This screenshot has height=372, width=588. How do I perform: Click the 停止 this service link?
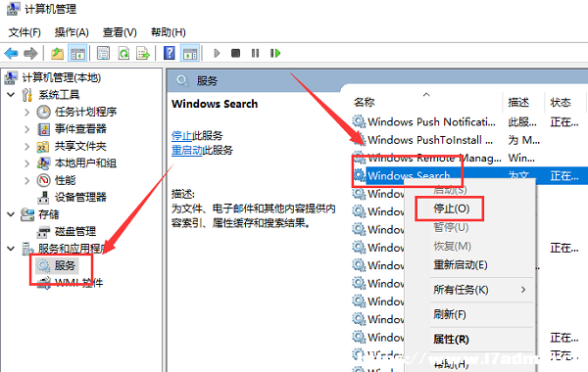pyautogui.click(x=181, y=136)
